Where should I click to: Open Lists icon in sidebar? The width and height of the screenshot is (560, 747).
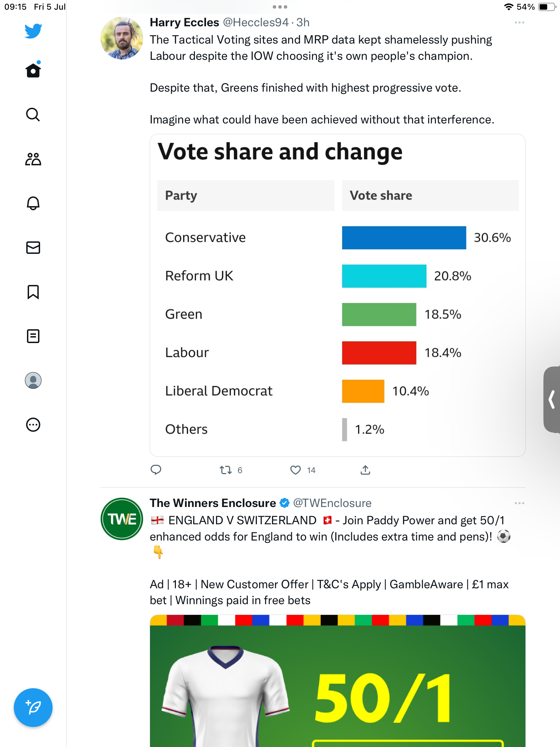click(x=33, y=336)
